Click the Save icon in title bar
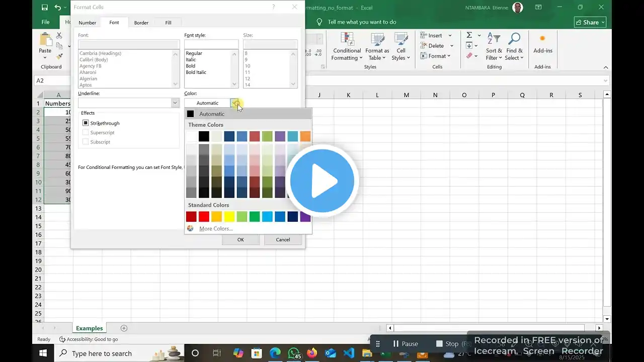 pos(44,8)
